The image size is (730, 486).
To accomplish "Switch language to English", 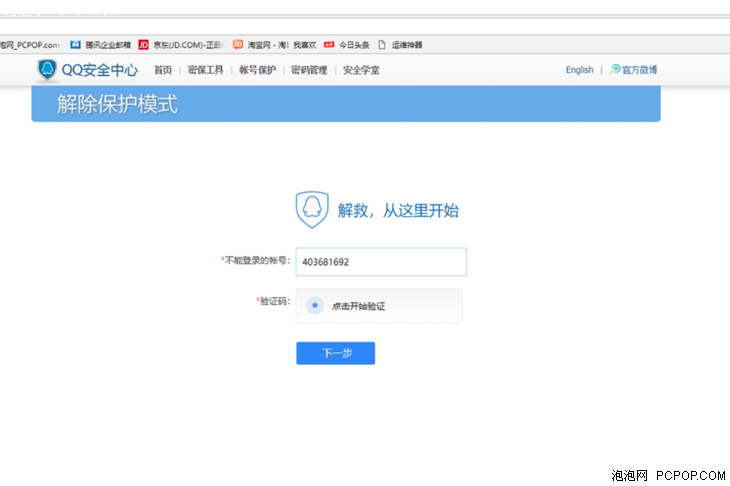I will [579, 70].
